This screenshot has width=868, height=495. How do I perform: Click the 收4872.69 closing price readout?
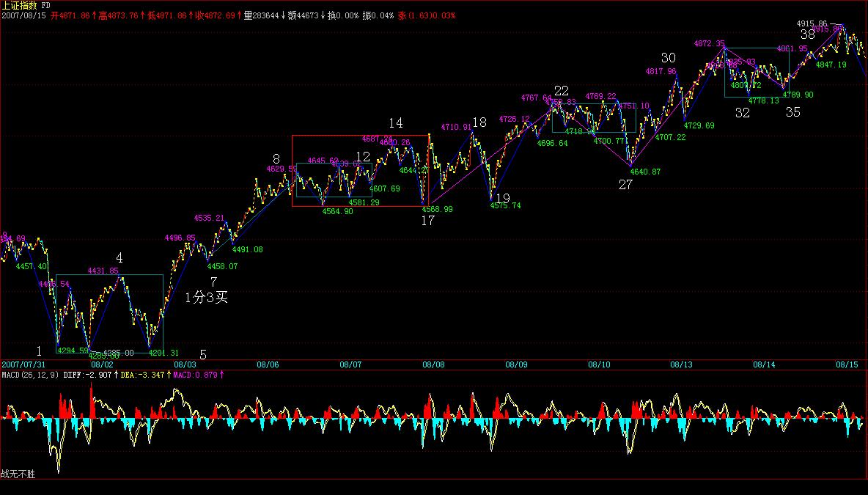tap(217, 15)
